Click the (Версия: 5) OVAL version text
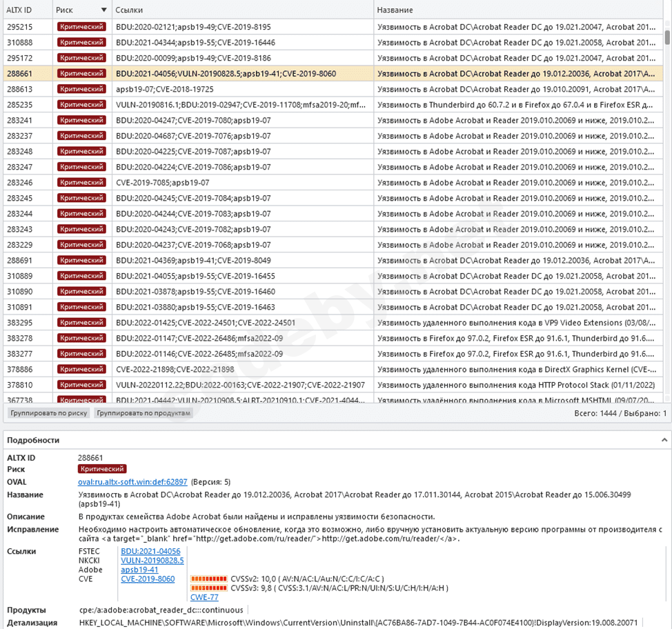The image size is (672, 629). point(211,481)
